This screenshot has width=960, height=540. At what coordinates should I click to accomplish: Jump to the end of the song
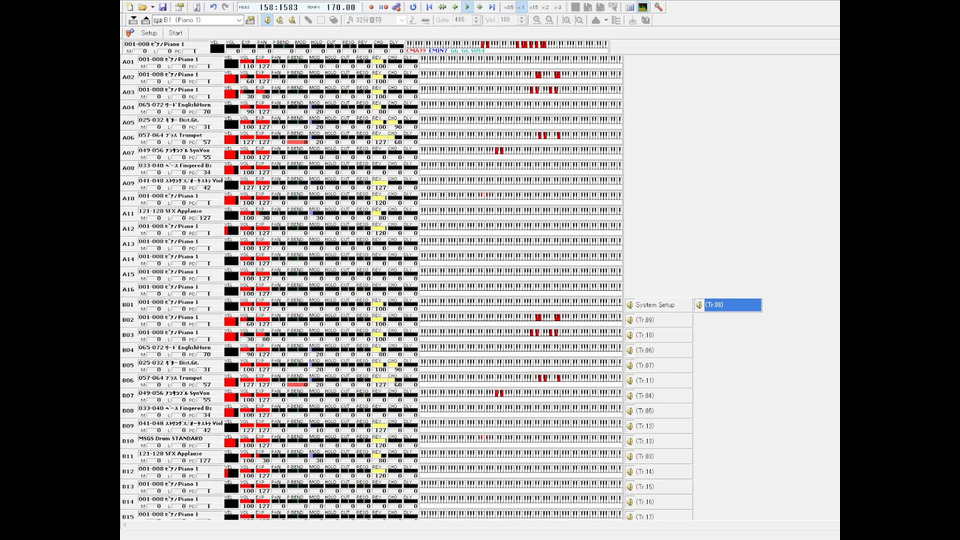492,7
